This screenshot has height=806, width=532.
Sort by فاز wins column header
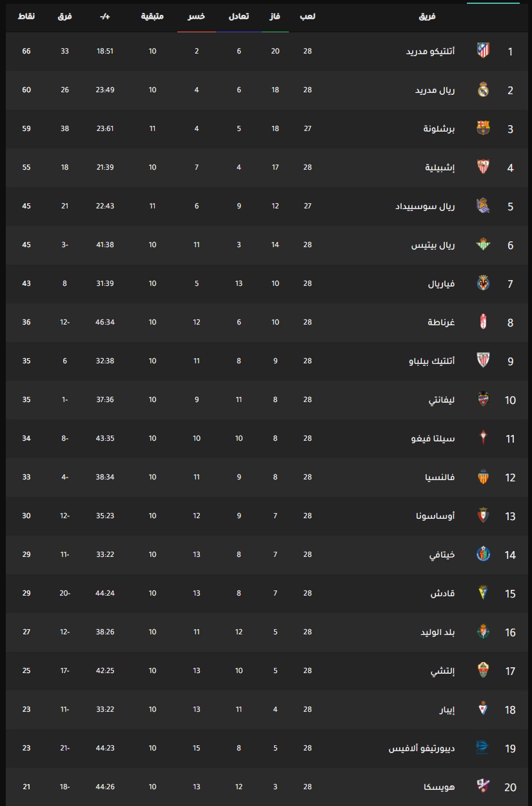(275, 15)
